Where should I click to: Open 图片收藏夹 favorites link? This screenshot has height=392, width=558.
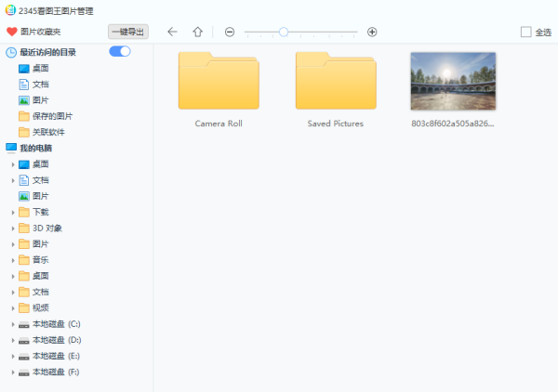tap(41, 32)
